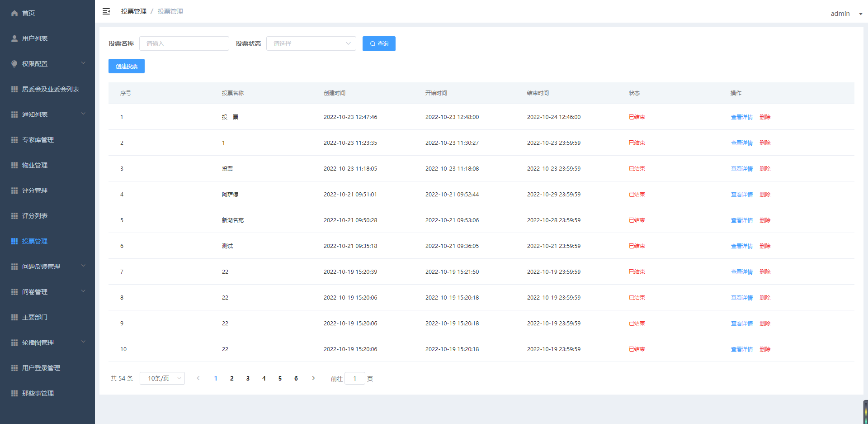
Task: Open the 投票状态 select dropdown
Action: point(311,43)
